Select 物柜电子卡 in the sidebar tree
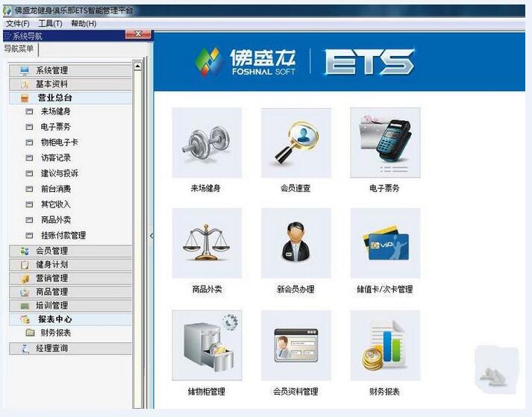This screenshot has width=532, height=417. [x=60, y=142]
